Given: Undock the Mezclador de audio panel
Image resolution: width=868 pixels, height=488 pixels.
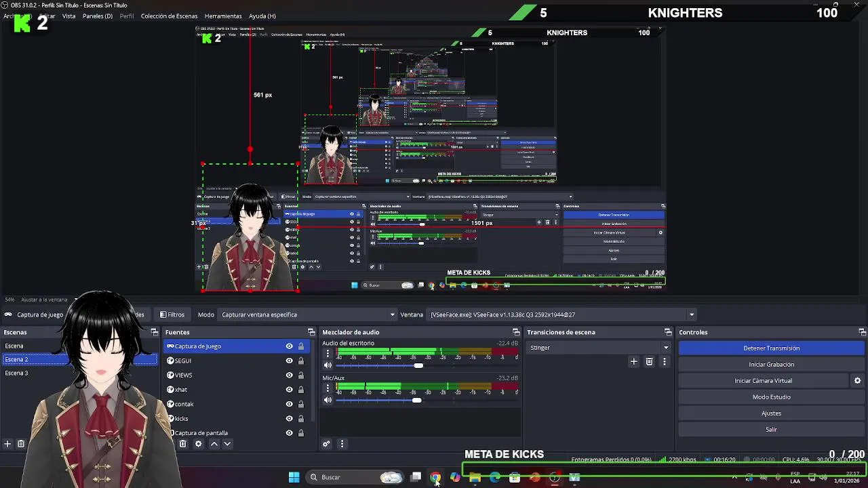Looking at the screenshot, I should coord(516,332).
